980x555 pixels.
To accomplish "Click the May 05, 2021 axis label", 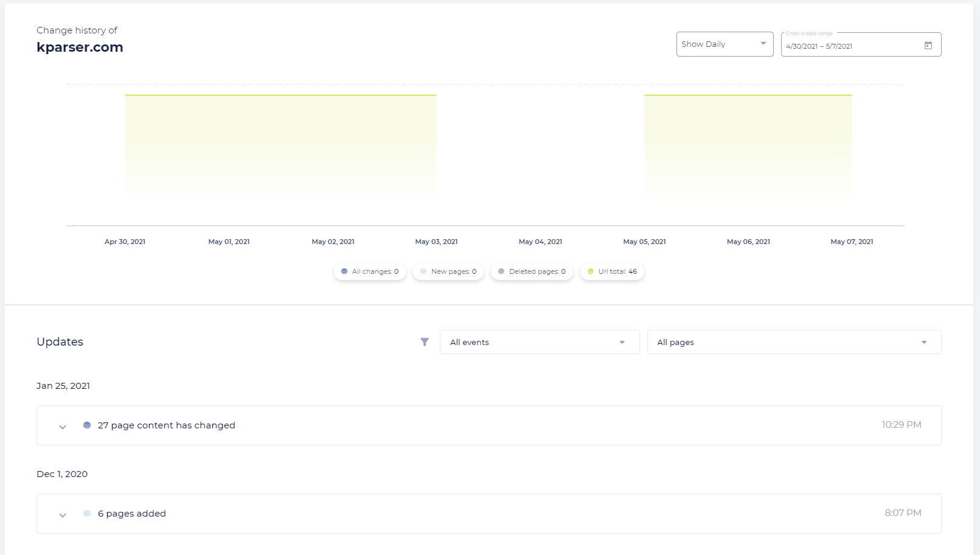I will pos(644,242).
